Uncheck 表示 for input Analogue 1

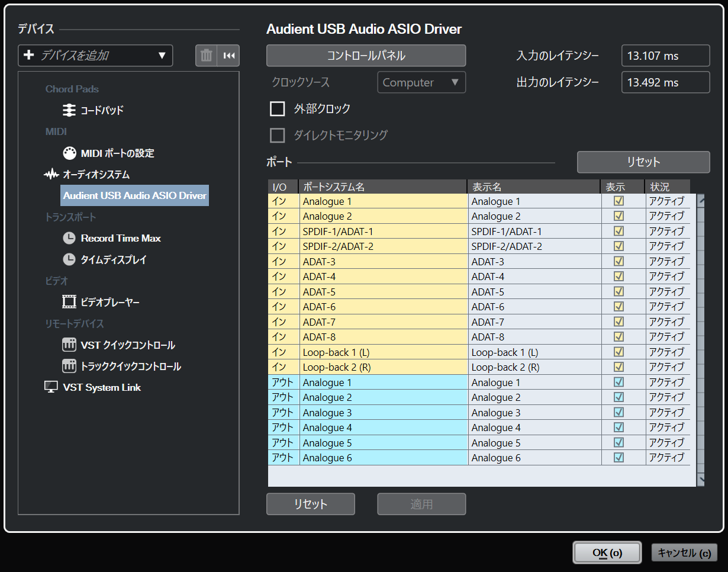619,201
